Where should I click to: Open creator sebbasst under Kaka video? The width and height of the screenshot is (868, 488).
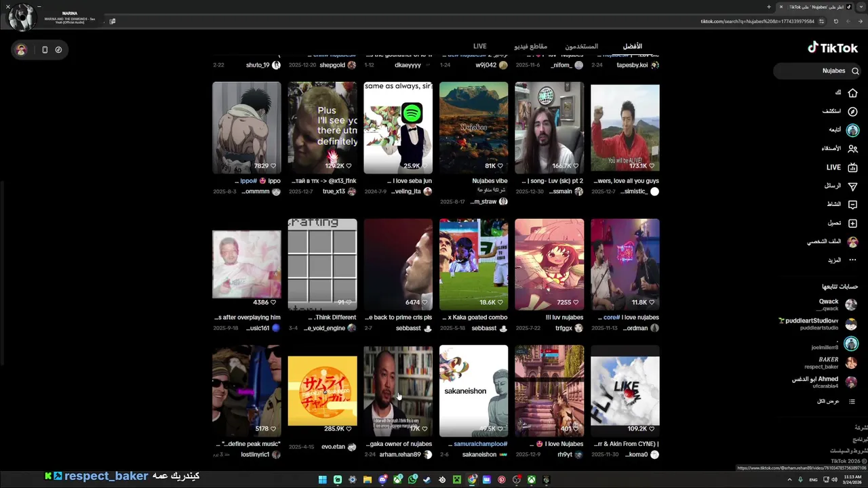point(484,328)
